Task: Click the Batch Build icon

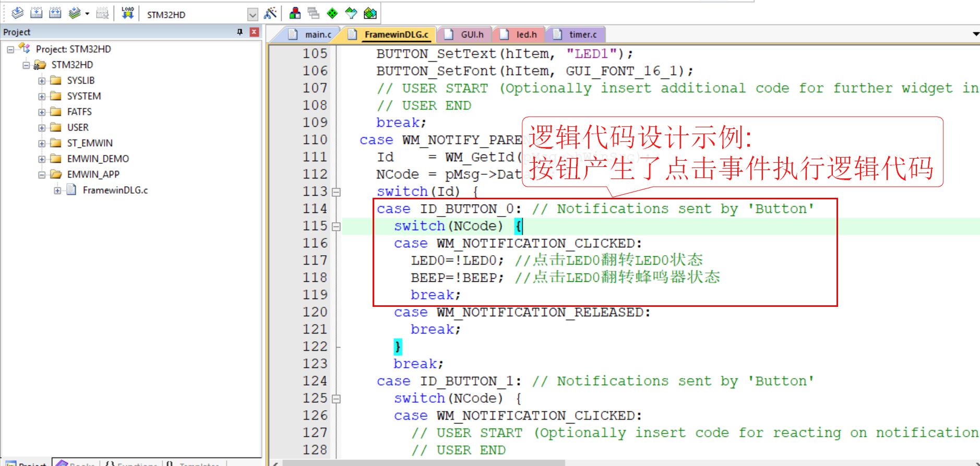Action: pos(75,13)
